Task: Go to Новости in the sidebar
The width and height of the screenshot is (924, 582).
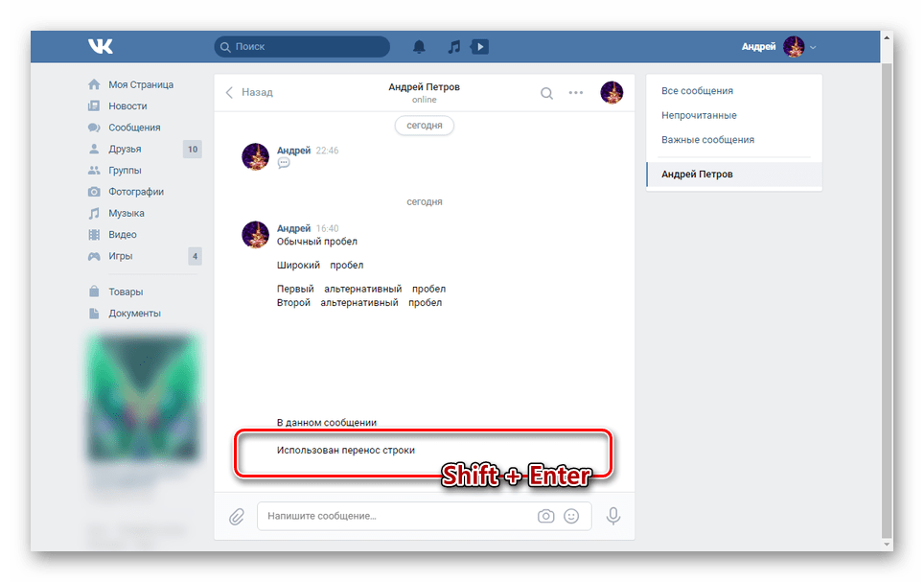Action: (127, 105)
